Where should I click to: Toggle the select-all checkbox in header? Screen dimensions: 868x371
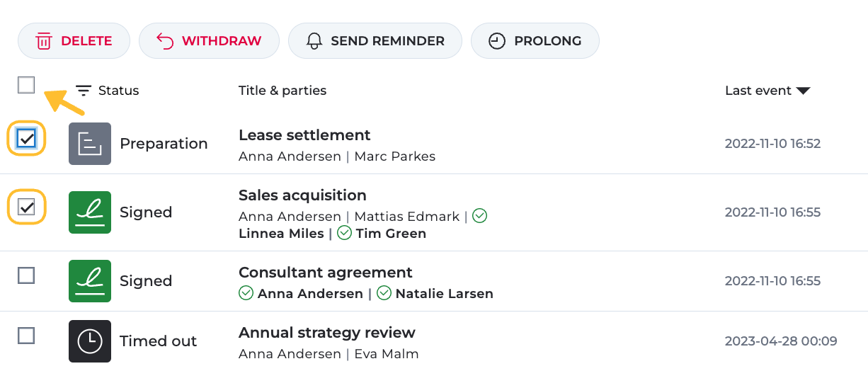click(x=26, y=86)
